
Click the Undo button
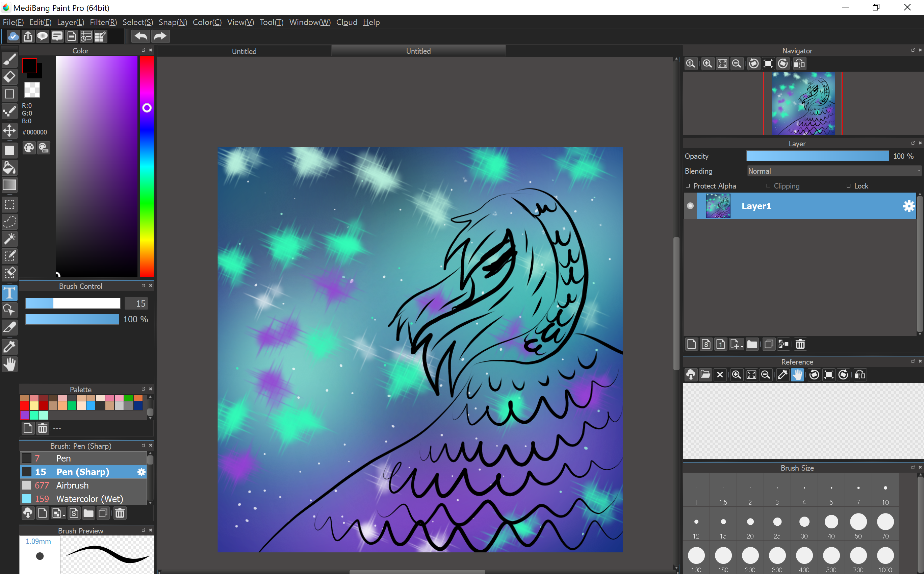[x=140, y=36]
